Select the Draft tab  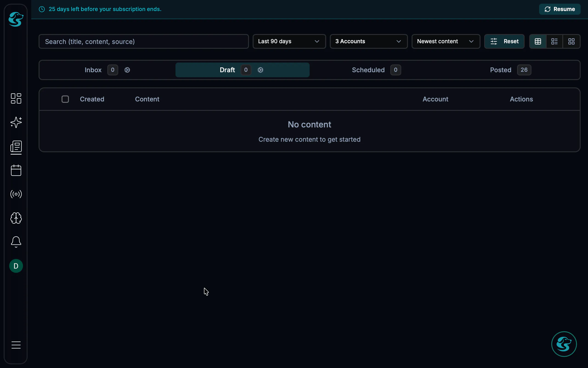[x=242, y=70]
